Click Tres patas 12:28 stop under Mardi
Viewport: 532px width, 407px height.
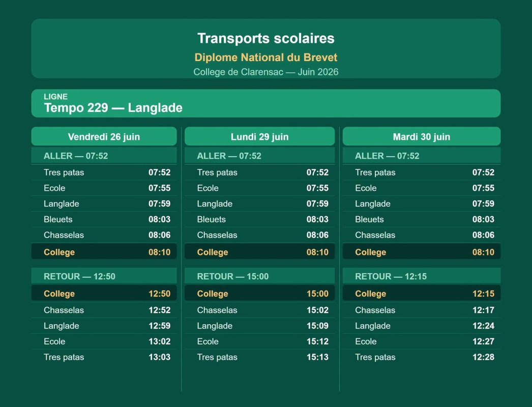[422, 357]
